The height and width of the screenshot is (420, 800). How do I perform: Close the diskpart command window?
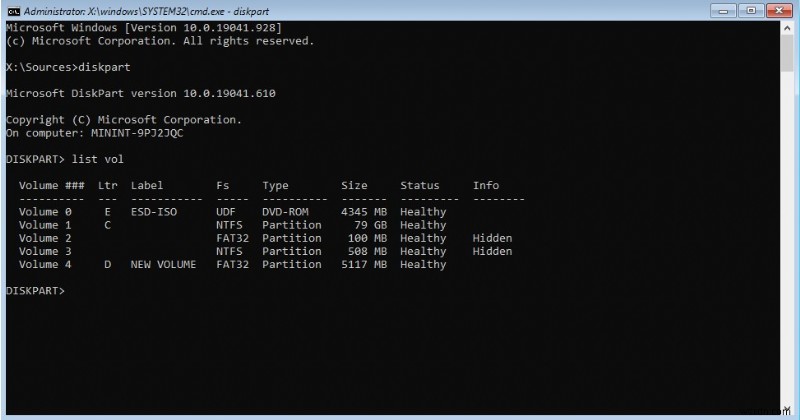tap(779, 10)
